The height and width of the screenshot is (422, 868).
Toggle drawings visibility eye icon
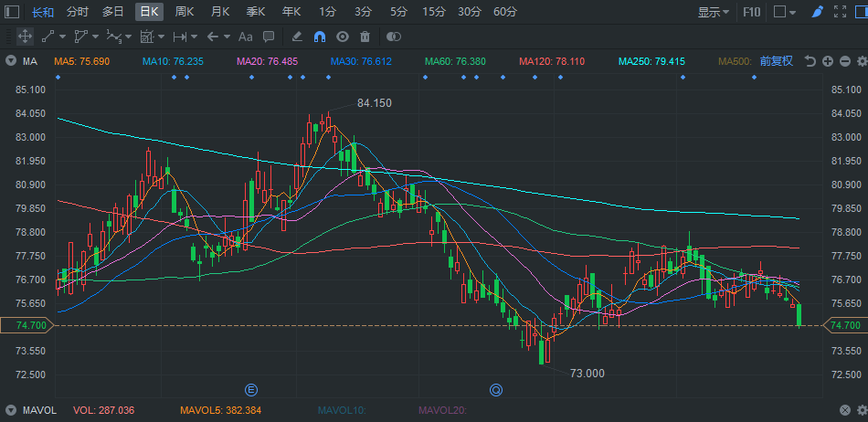(343, 37)
